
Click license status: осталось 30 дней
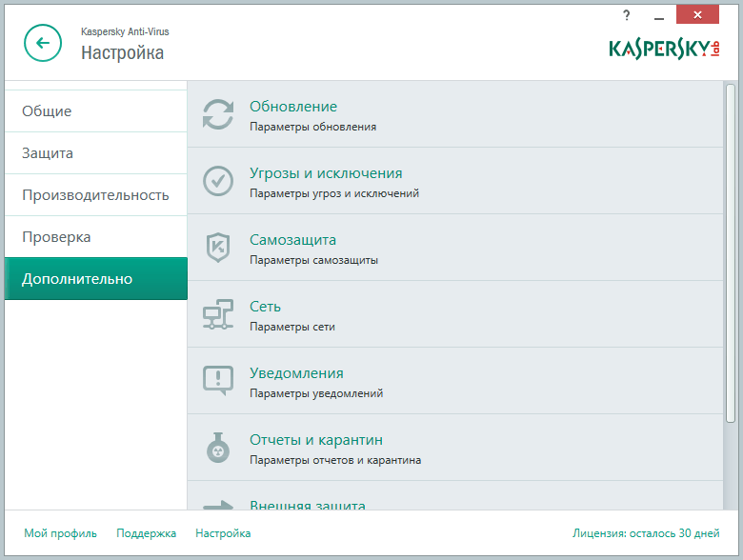click(x=646, y=533)
